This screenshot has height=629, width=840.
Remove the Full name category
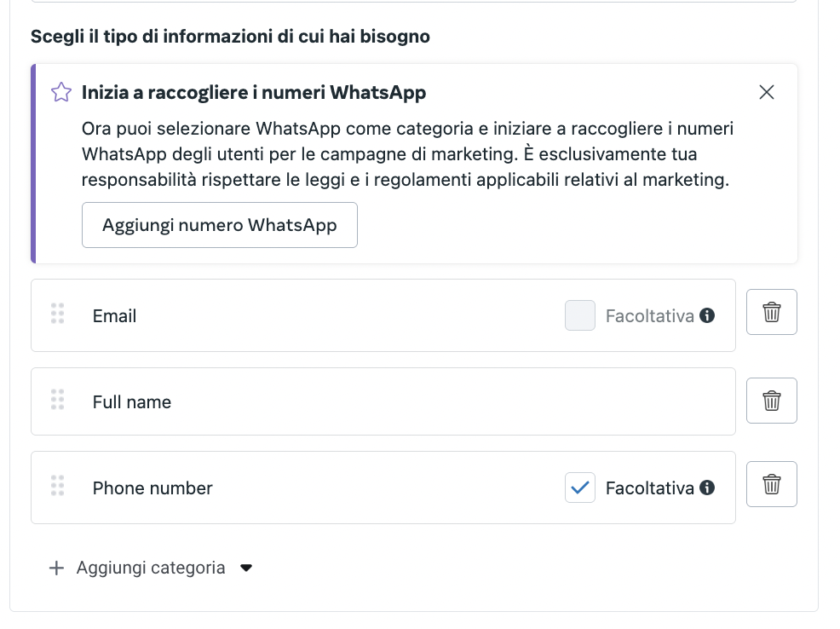(771, 401)
